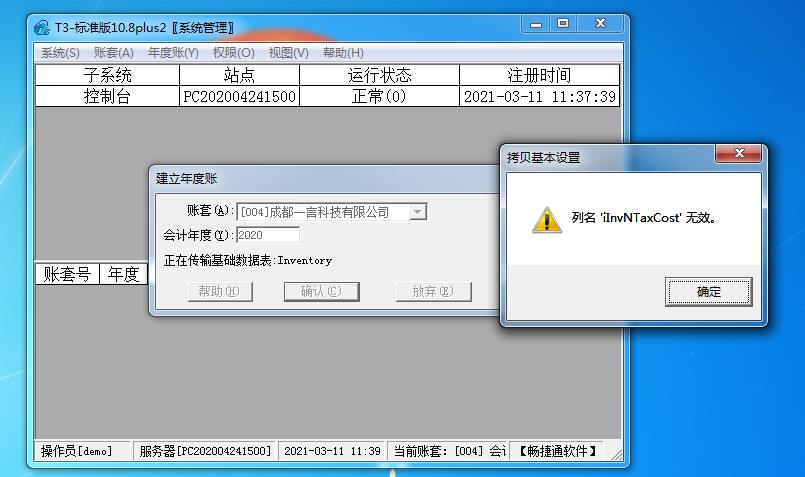The image size is (805, 477).
Task: Open the 年度账(Y) menu
Action: [x=173, y=53]
